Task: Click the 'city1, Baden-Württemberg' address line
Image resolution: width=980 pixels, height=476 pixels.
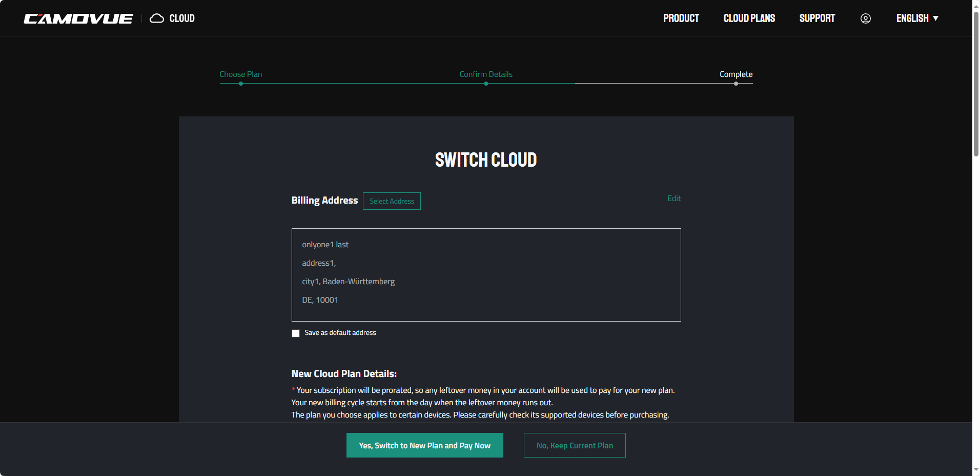Action: pyautogui.click(x=348, y=282)
